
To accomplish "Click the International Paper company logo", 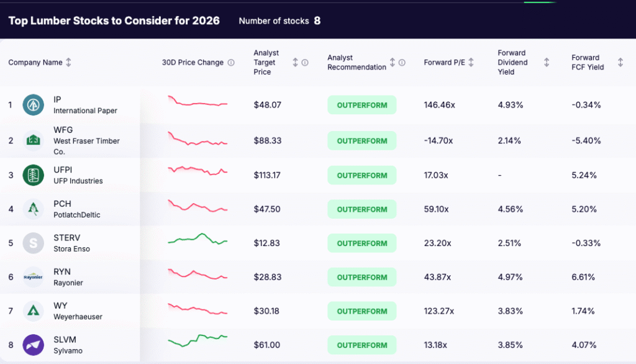I will point(33,105).
